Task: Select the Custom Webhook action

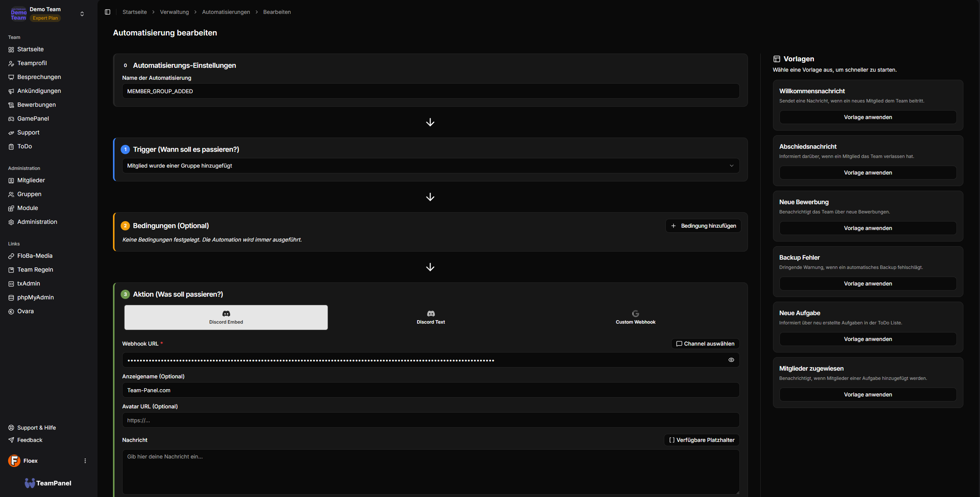Action: (x=635, y=317)
